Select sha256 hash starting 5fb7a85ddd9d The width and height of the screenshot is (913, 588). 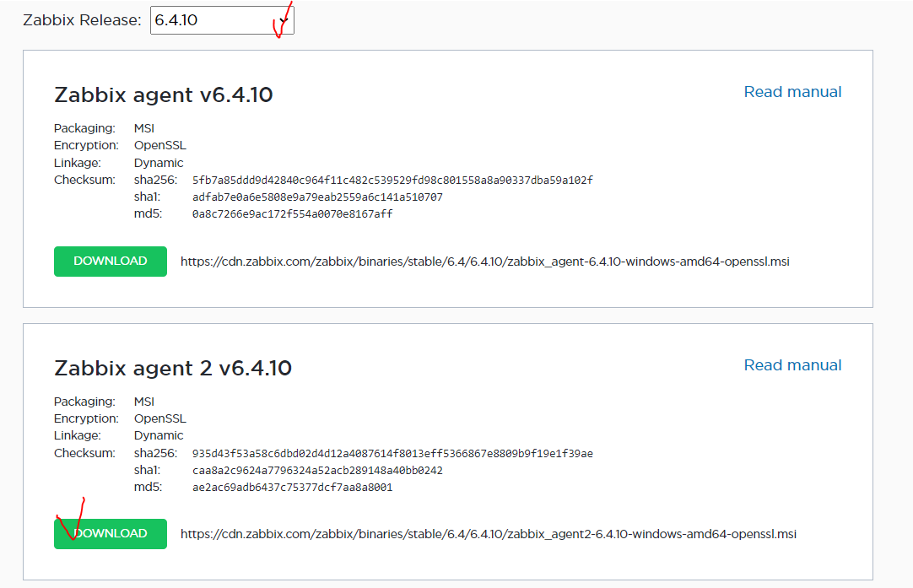click(392, 181)
